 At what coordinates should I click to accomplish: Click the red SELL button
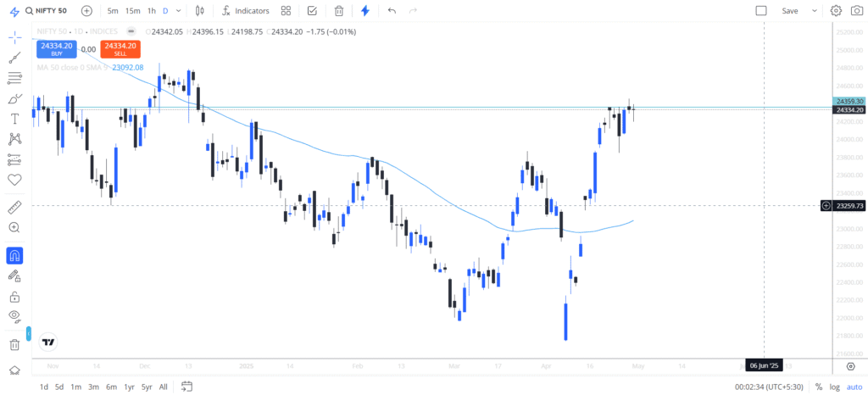120,48
